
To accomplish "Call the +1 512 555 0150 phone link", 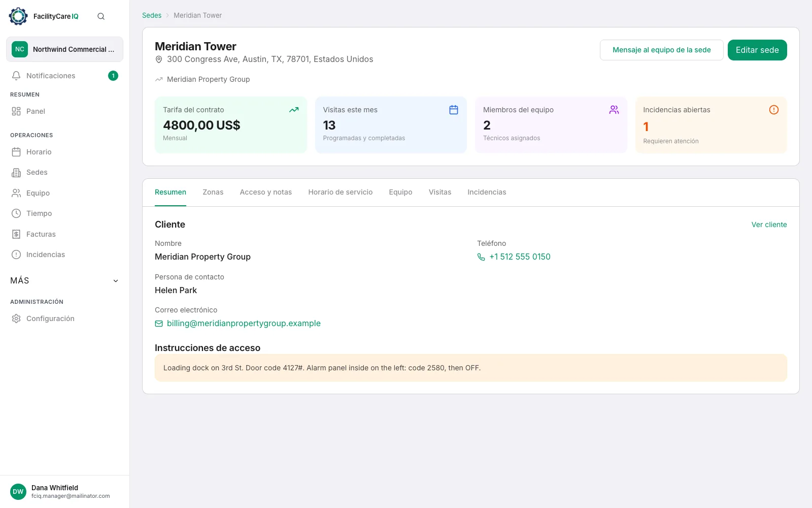I will (520, 257).
